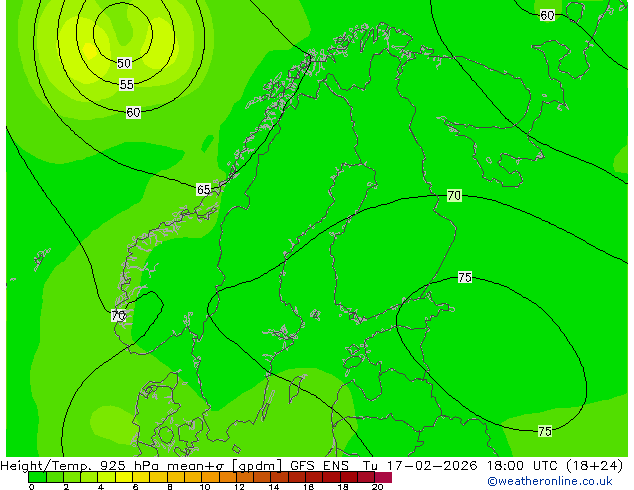Select the brightest green legend swatch starting at 0
Viewport: 634px width, 490px height.
tap(37, 477)
